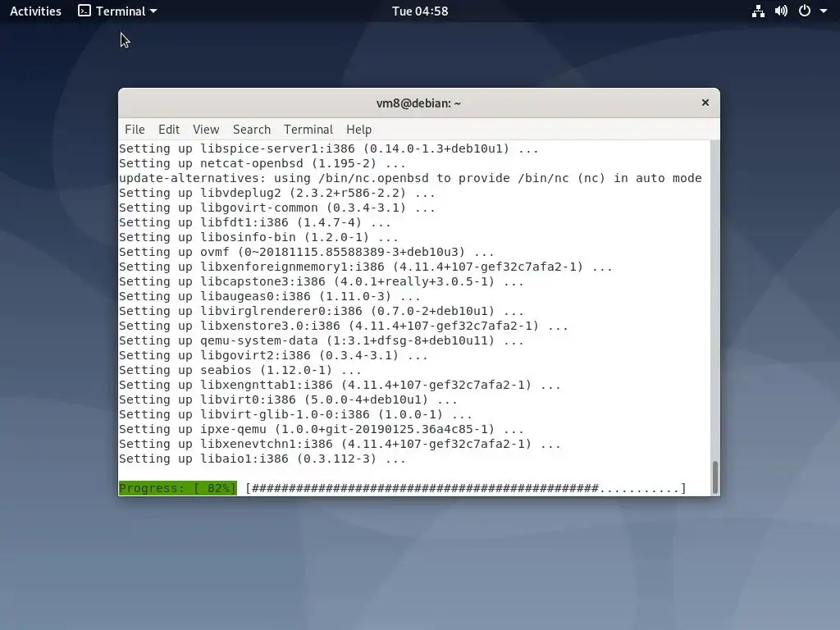
Task: Click the line 'Setting up libspice-server1:i386'
Action: pyautogui.click(x=328, y=148)
